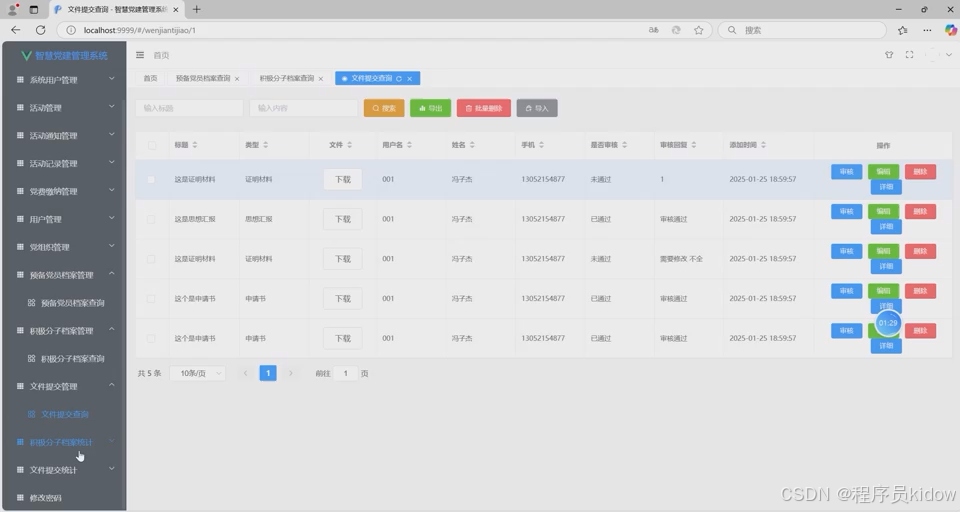
Task: Open the browser settings ellipsis menu
Action: pos(927,30)
